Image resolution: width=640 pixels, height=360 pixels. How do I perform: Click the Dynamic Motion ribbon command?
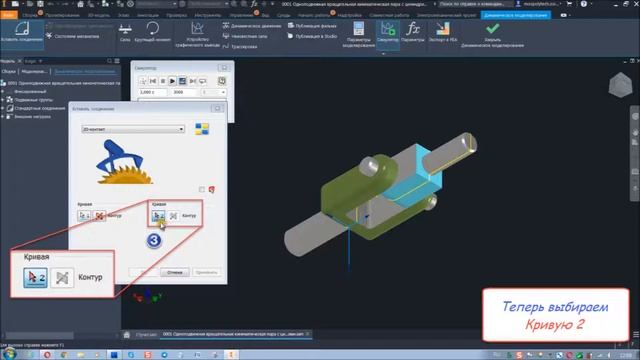[x=252, y=26]
